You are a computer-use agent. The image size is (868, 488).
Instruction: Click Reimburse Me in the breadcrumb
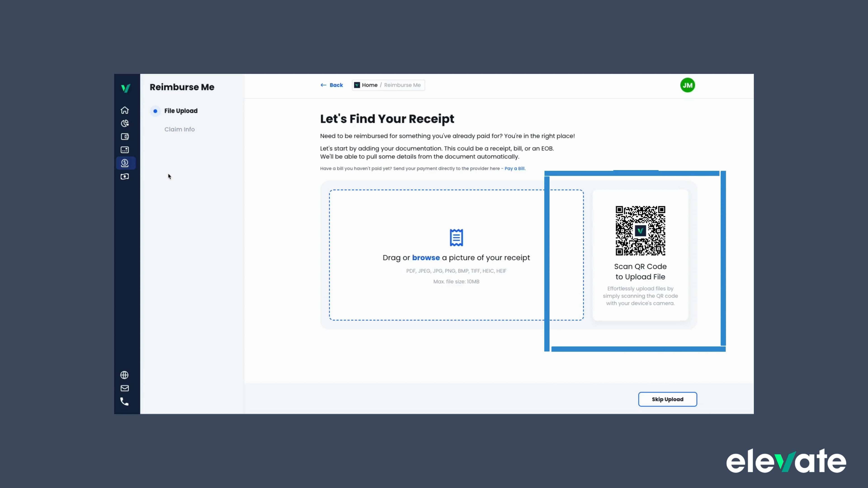[x=402, y=85]
